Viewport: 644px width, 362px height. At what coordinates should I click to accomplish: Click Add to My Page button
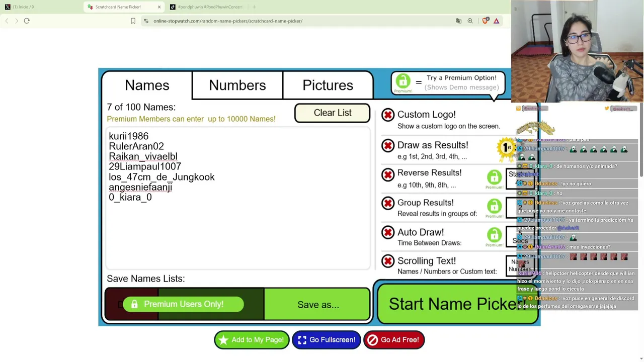point(252,340)
